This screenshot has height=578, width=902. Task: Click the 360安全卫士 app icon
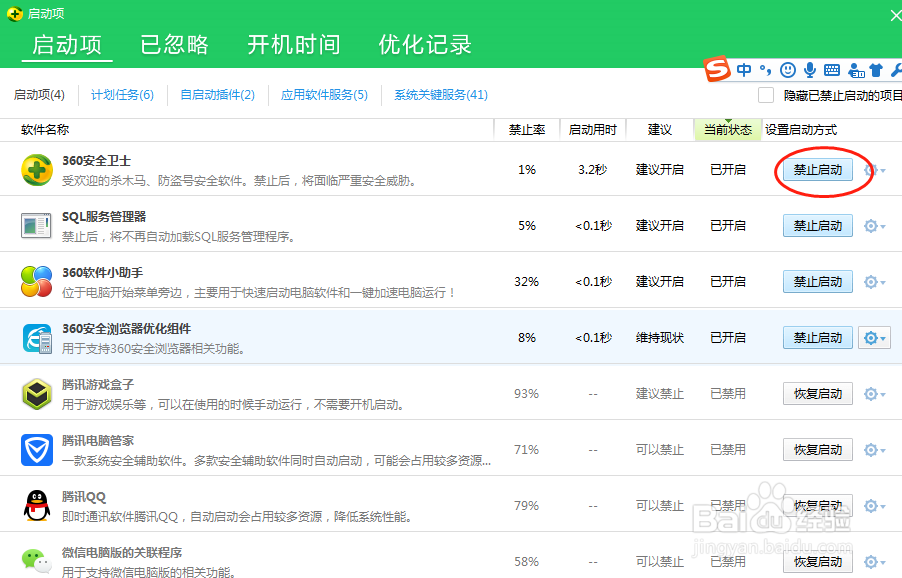(37, 170)
